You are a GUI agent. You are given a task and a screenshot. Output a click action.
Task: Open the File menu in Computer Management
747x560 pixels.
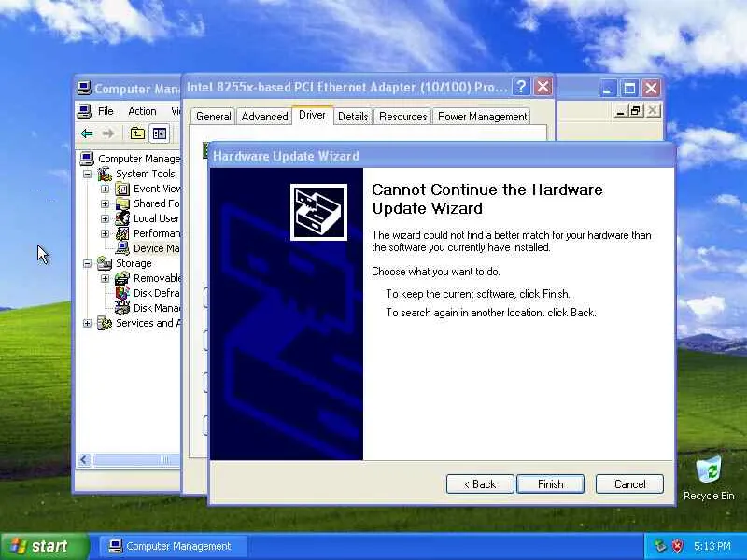tap(106, 111)
